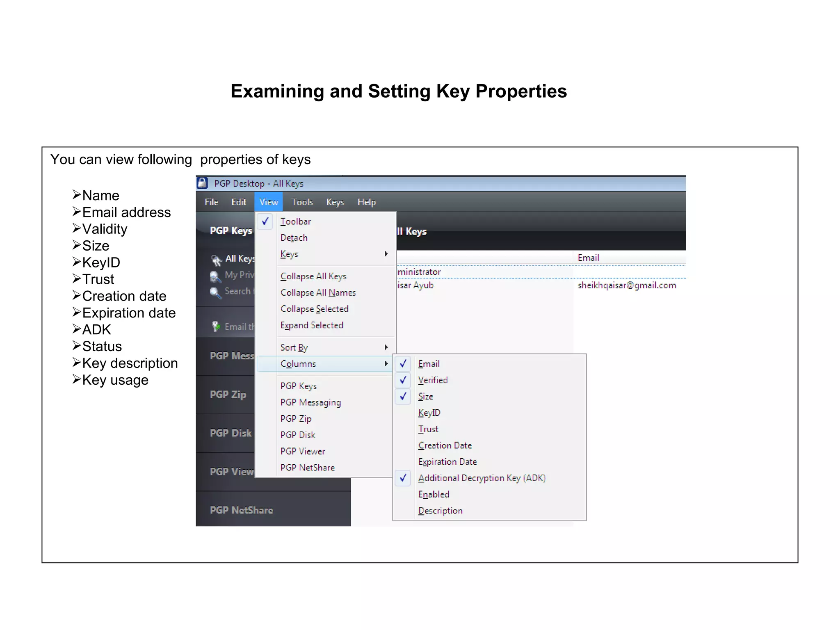
Task: Enable the KeyID column
Action: (x=429, y=413)
